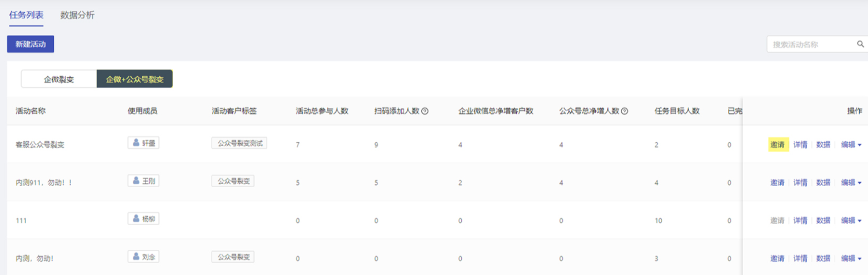868x275 pixels.
Task: Open the 数据分析 tab
Action: tap(77, 15)
